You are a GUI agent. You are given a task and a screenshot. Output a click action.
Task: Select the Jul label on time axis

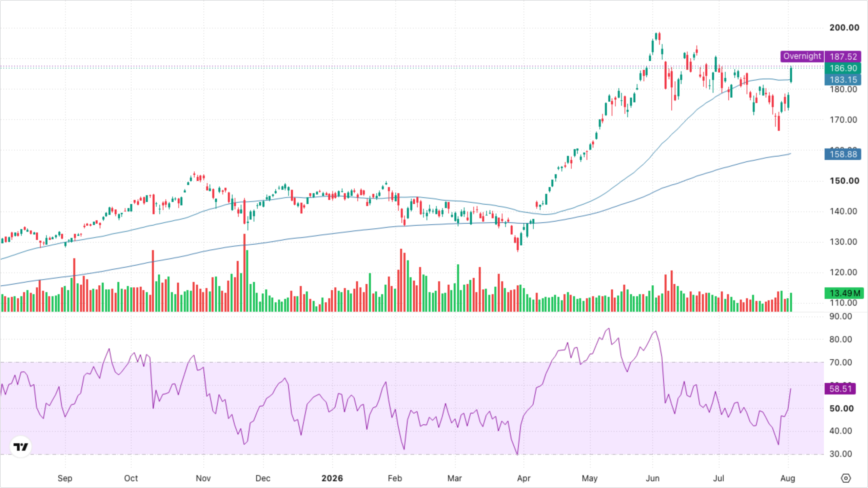coord(718,478)
